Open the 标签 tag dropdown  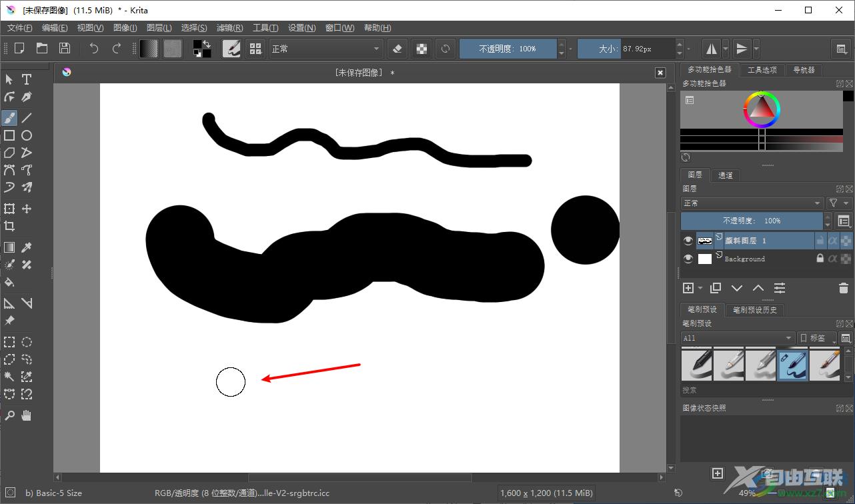(816, 338)
